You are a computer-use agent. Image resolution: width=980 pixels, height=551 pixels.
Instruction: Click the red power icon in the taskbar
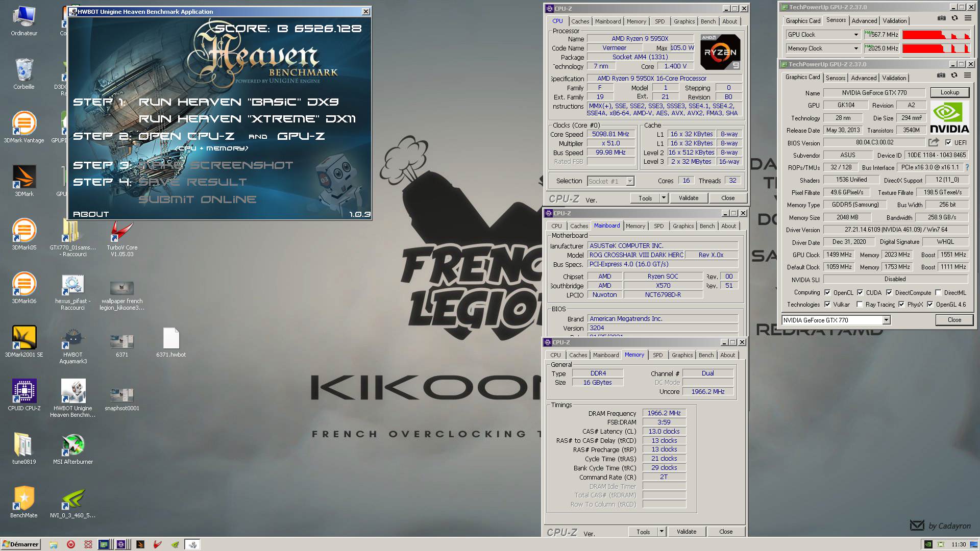[x=71, y=544]
